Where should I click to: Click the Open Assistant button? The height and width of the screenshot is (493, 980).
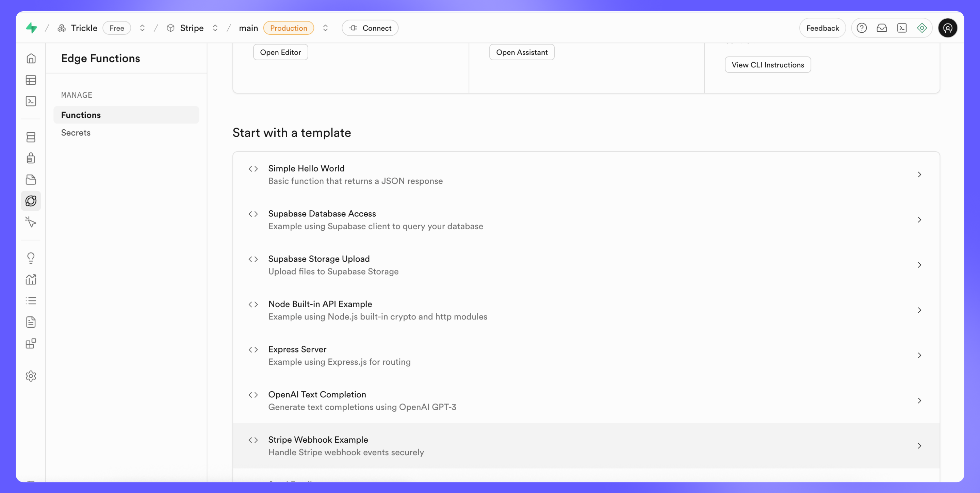522,52
